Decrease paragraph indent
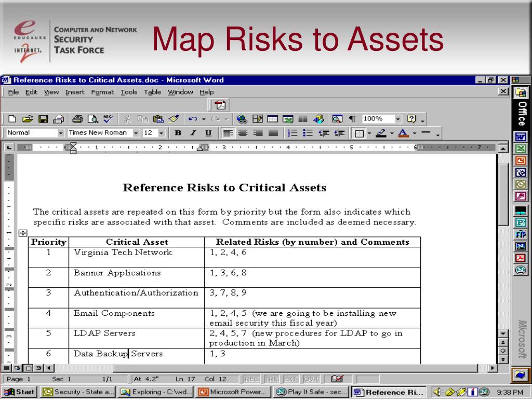The height and width of the screenshot is (399, 532). point(324,133)
